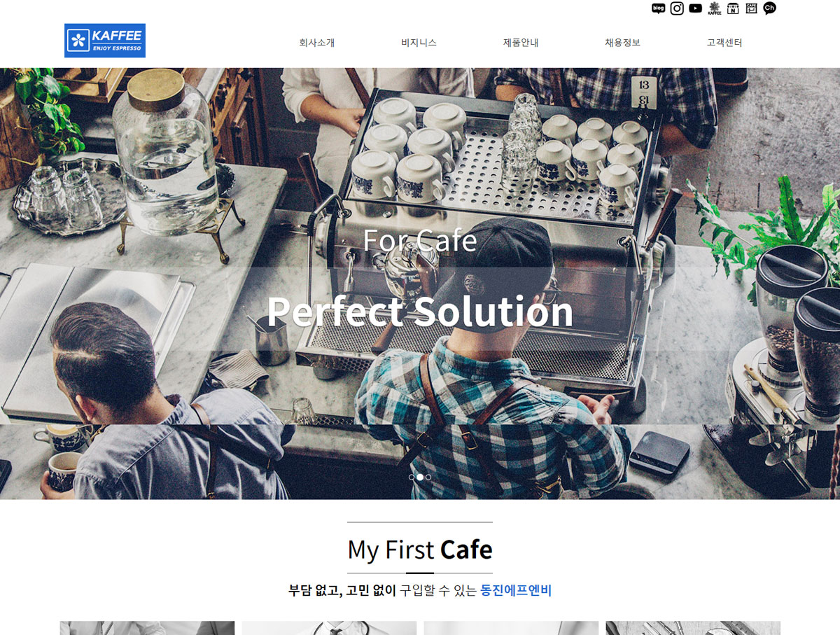The image size is (840, 635).
Task: Open the Naver store icon
Action: pos(733,8)
